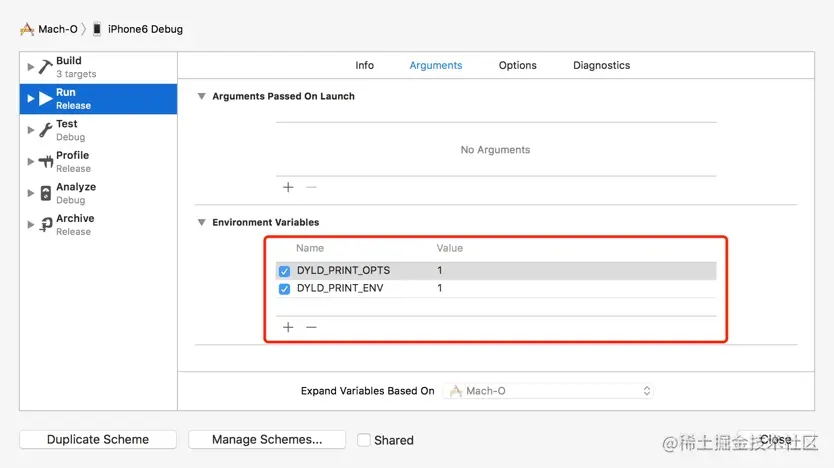Expand the Build action disclosure triangle

31,67
